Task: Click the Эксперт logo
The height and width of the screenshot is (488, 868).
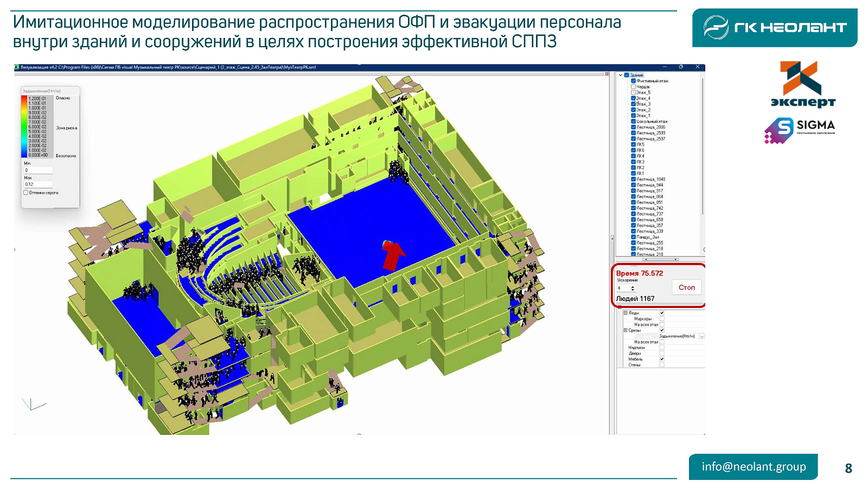Action: (802, 84)
